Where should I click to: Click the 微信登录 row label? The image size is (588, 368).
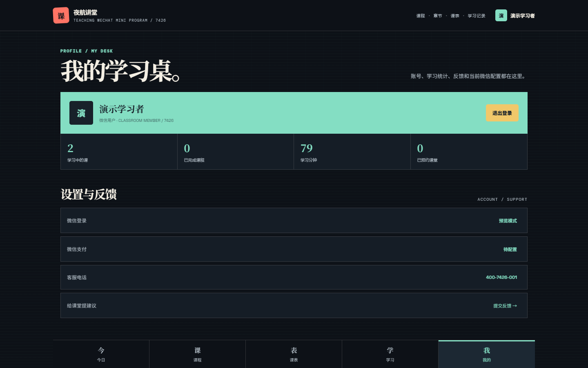77,221
